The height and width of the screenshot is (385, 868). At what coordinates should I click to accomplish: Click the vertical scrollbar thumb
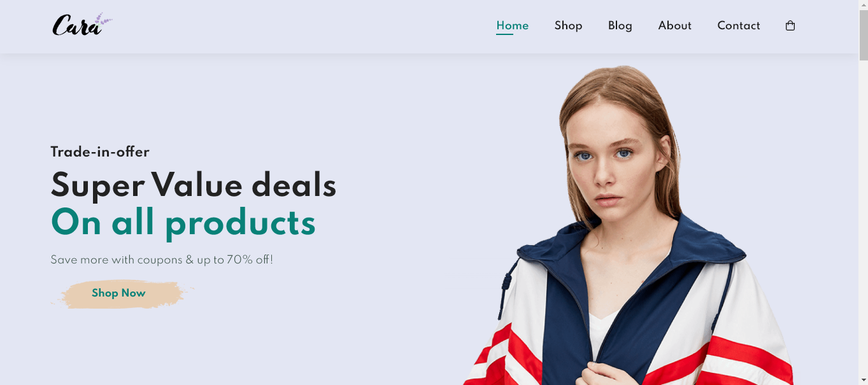(863, 33)
